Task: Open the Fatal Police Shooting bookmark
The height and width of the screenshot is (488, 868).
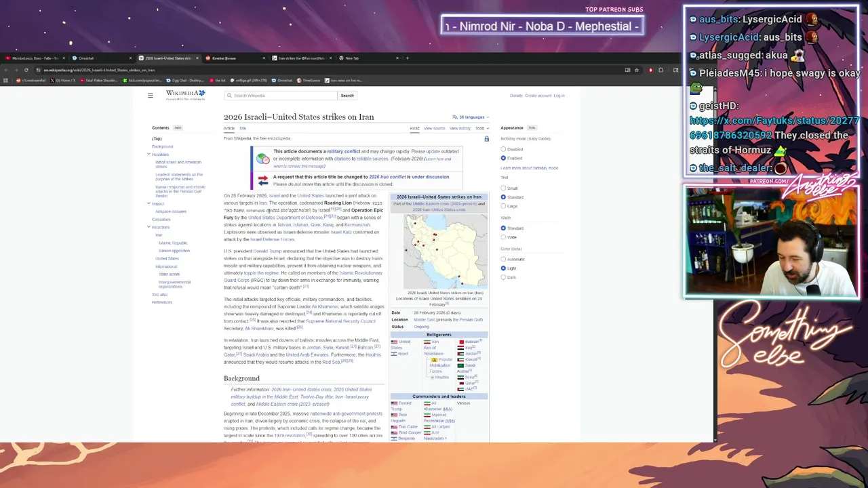Action: coord(100,81)
